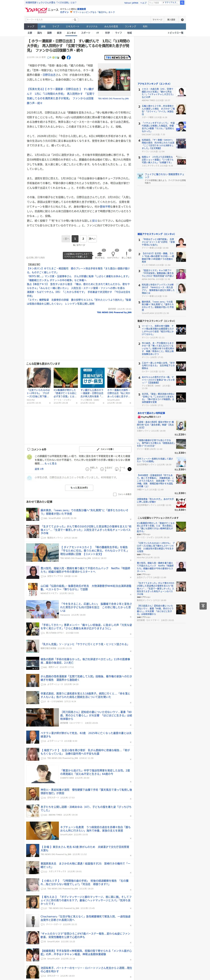Image resolution: width=210 pixels, height=980 pixels.
Task: React with 学びがある graduation cap icon
Action: [x=100, y=254]
